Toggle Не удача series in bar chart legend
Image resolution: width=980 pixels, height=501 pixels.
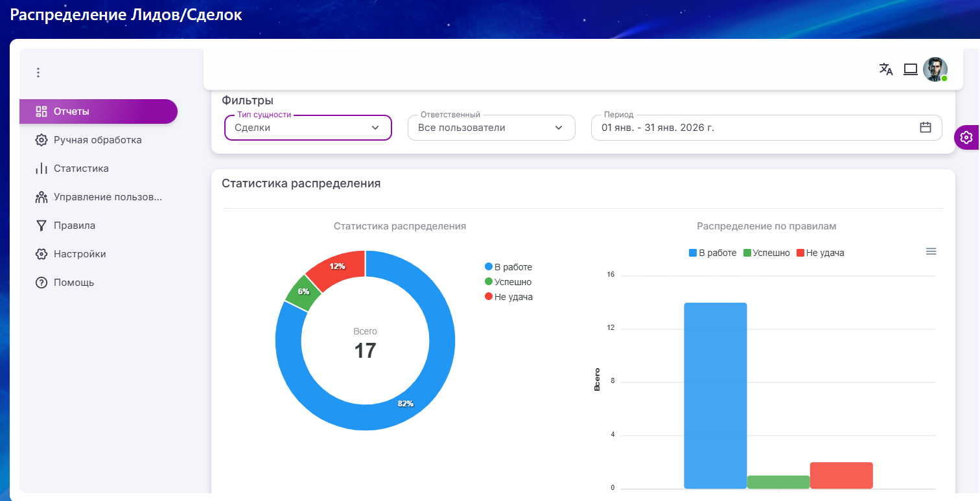820,253
